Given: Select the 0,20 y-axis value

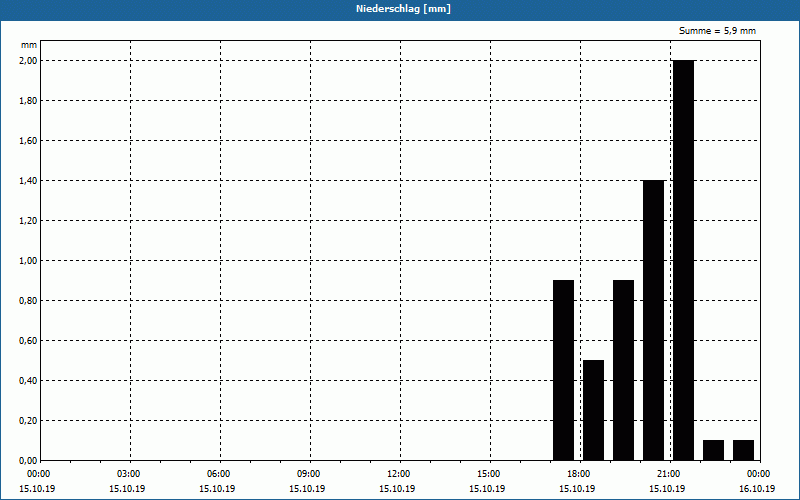Looking at the screenshot, I should pyautogui.click(x=28, y=421).
